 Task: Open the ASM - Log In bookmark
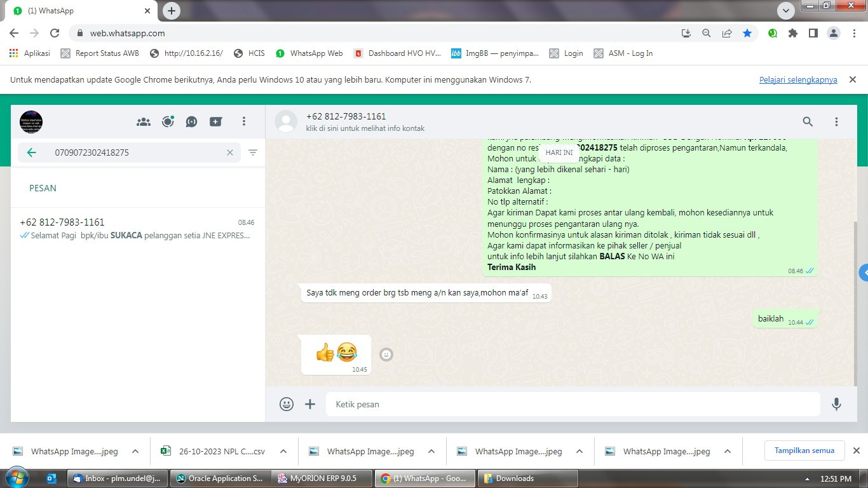[623, 53]
